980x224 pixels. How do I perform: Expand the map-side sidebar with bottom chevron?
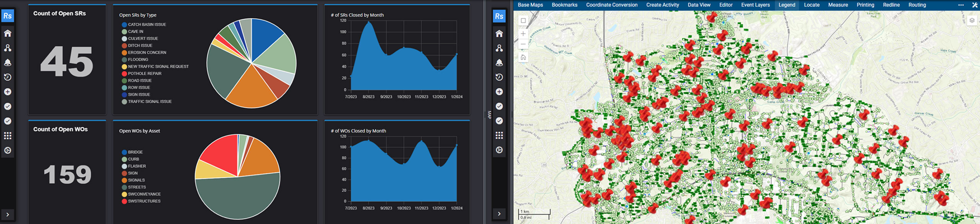(499, 214)
